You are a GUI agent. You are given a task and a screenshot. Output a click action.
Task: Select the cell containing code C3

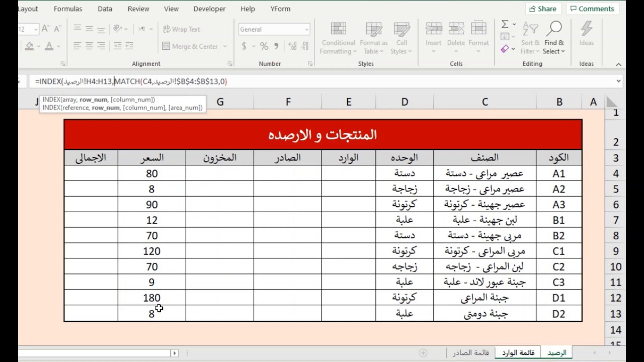point(559,283)
